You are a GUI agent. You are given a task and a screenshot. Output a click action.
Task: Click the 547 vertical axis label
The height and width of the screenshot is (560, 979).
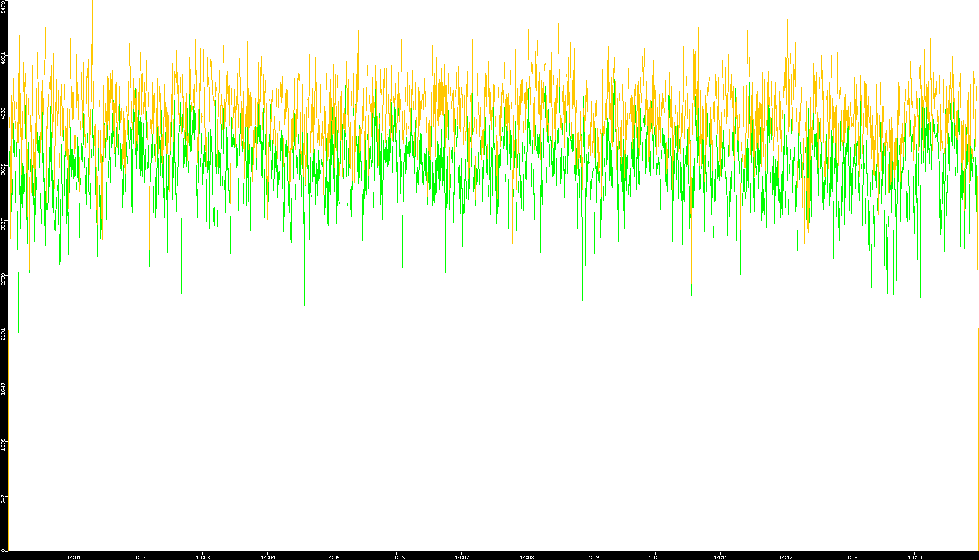click(4, 499)
